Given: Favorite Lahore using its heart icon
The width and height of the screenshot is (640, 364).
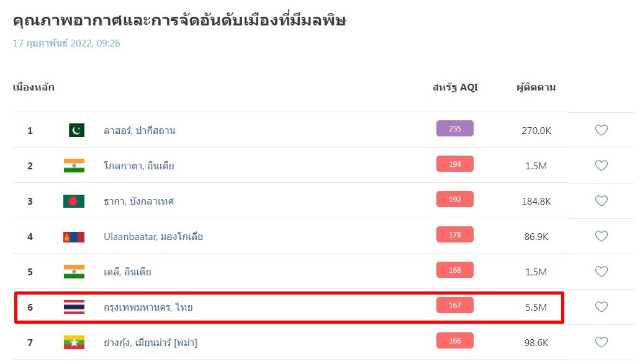Looking at the screenshot, I should point(602,130).
